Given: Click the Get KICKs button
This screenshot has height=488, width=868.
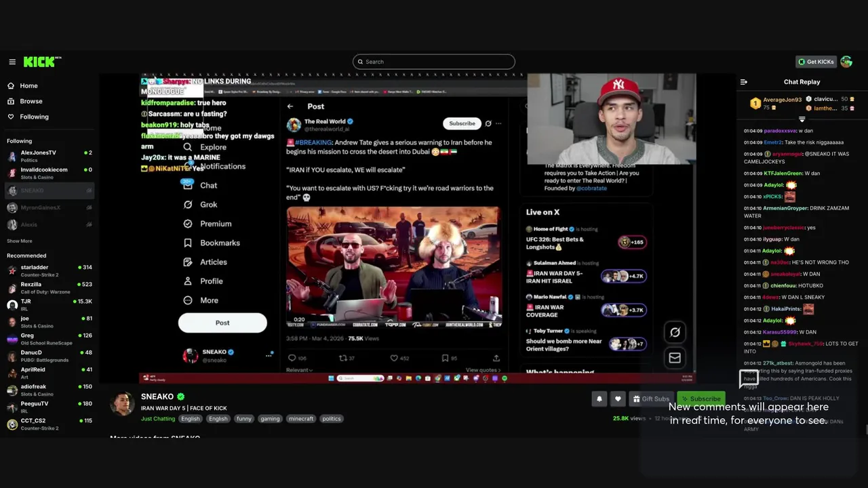Looking at the screenshot, I should 816,62.
